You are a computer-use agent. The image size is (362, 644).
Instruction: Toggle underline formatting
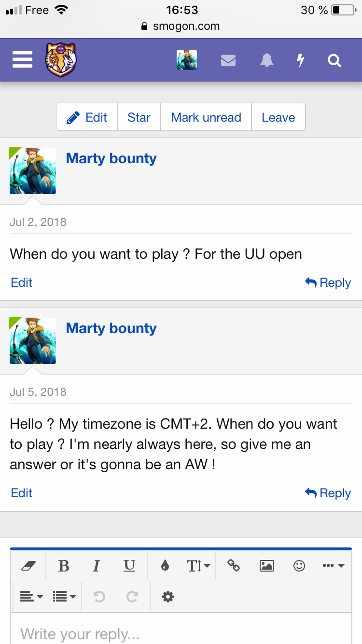tap(129, 565)
